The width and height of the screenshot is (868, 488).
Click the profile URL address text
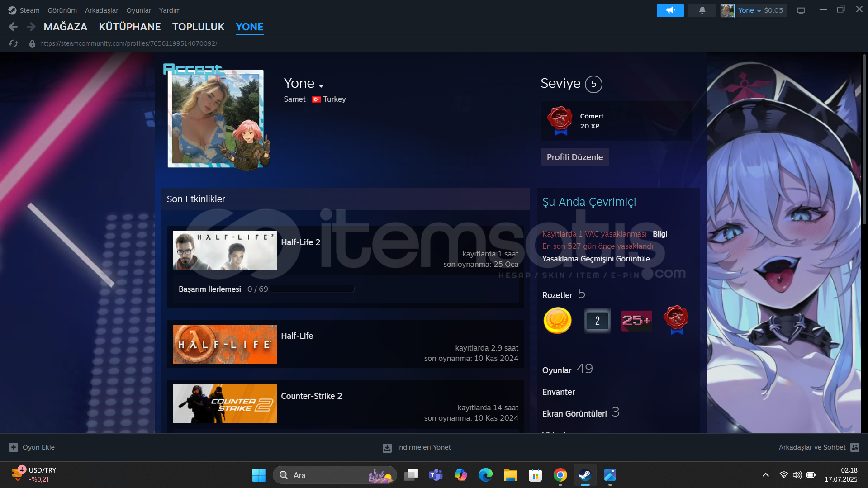(x=128, y=43)
